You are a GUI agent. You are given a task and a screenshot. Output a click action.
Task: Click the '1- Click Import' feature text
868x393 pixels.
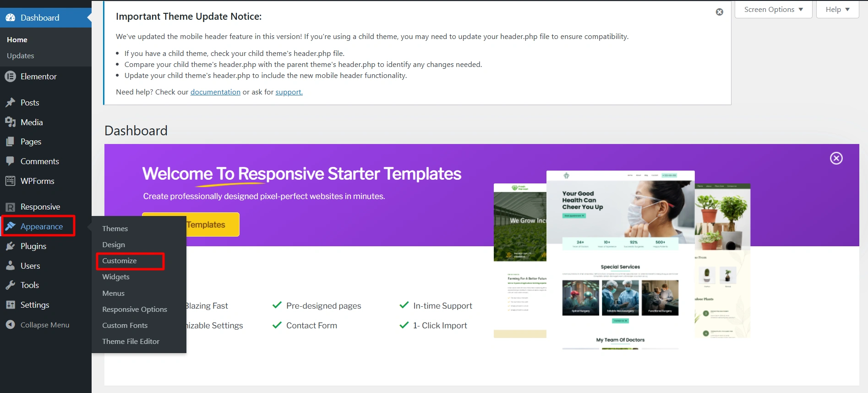point(440,326)
